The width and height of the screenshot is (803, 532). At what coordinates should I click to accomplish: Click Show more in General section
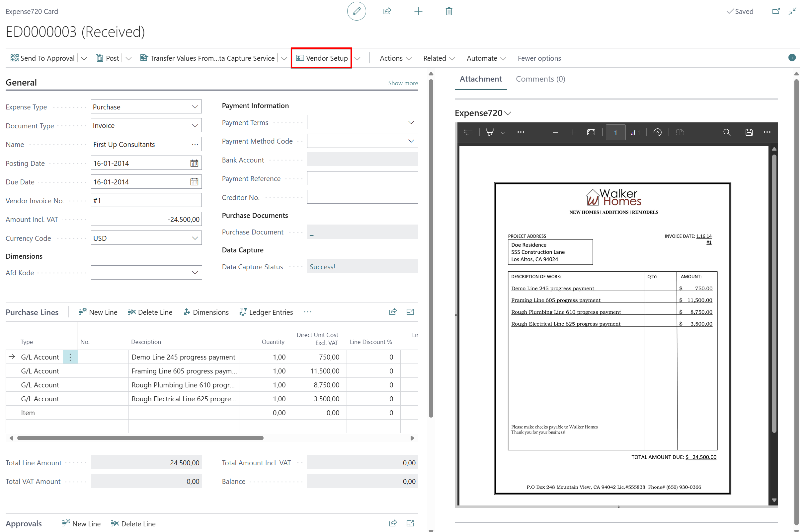coord(403,83)
